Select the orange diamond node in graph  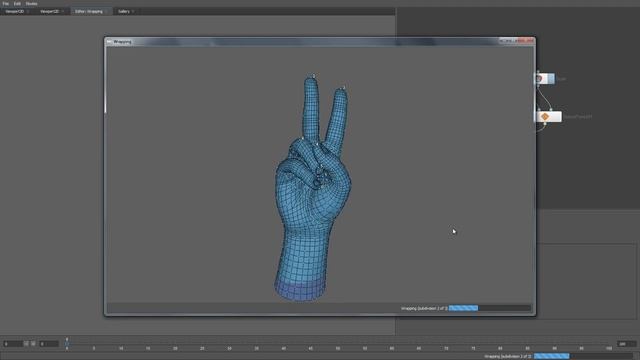pos(549,117)
